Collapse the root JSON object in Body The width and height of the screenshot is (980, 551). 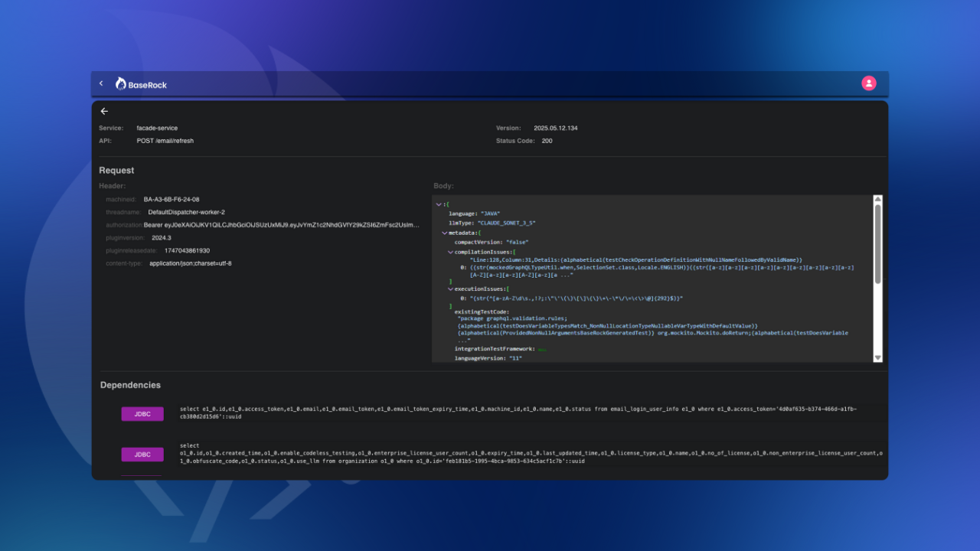click(x=438, y=204)
